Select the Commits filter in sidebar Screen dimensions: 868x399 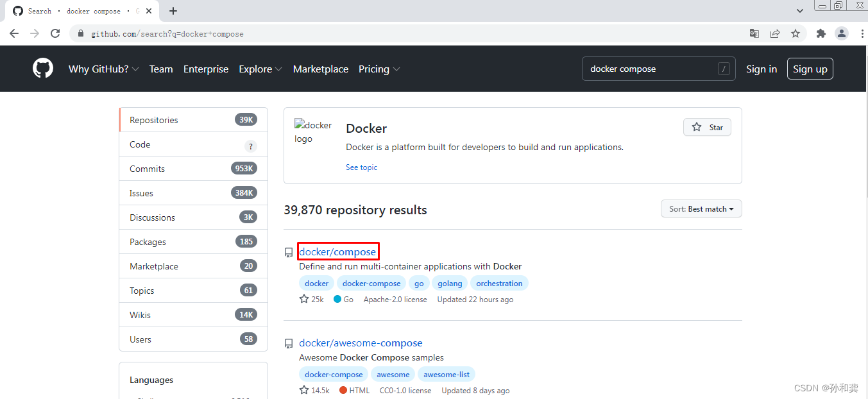pos(193,169)
